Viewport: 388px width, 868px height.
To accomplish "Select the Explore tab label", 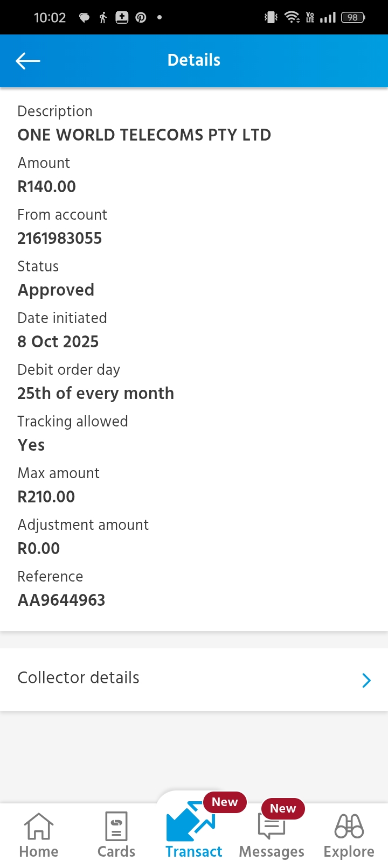I will coord(349,852).
